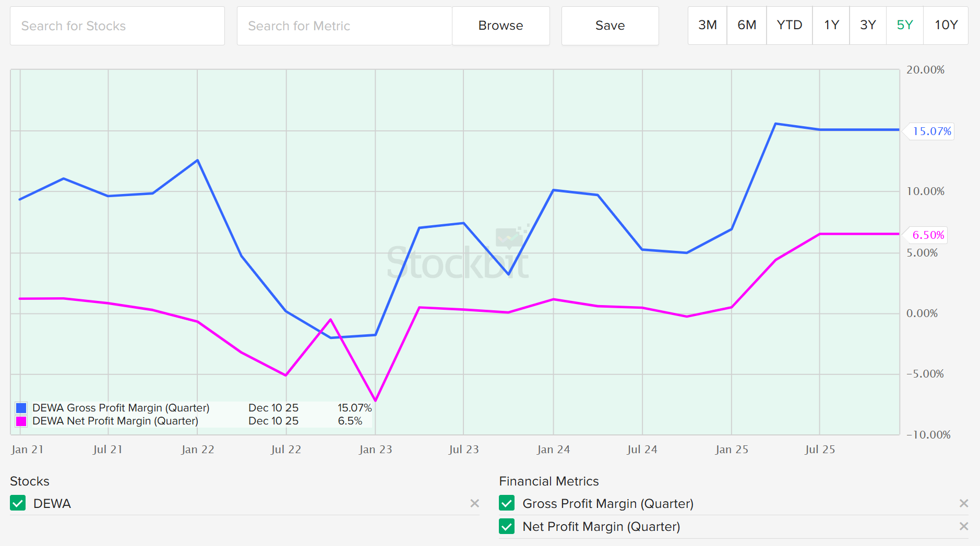The width and height of the screenshot is (980, 546).
Task: Focus the Search for Stocks field
Action: pyautogui.click(x=117, y=26)
